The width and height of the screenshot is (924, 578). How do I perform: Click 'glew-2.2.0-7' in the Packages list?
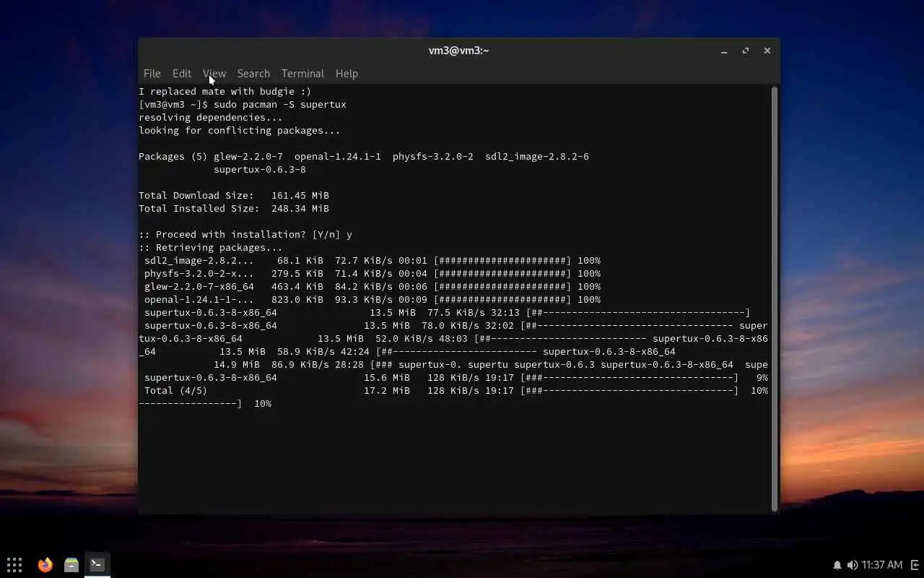pyautogui.click(x=248, y=157)
